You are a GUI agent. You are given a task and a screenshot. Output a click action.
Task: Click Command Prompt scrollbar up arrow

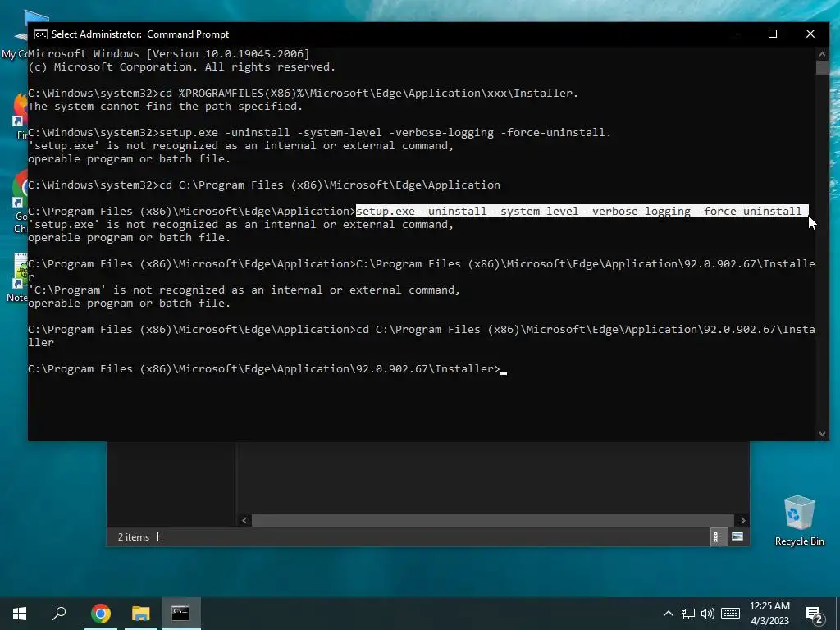tap(822, 53)
